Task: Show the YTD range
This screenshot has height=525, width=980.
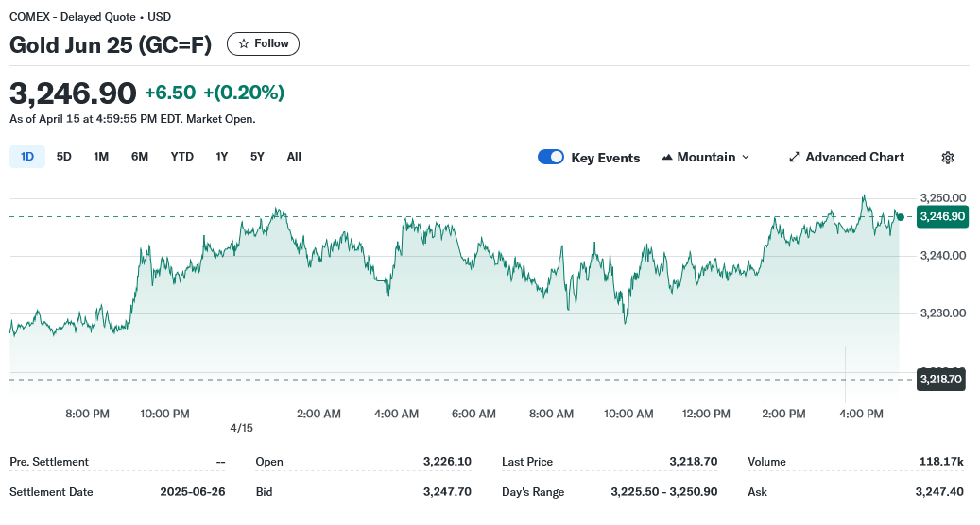Action: point(181,157)
